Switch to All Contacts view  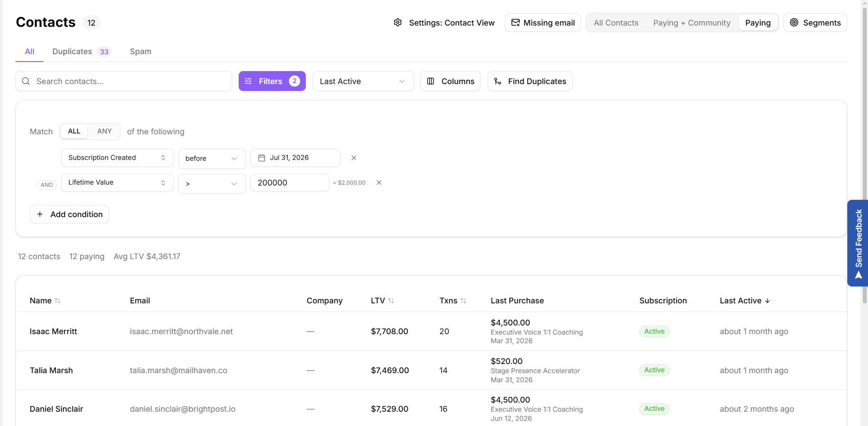coord(616,23)
